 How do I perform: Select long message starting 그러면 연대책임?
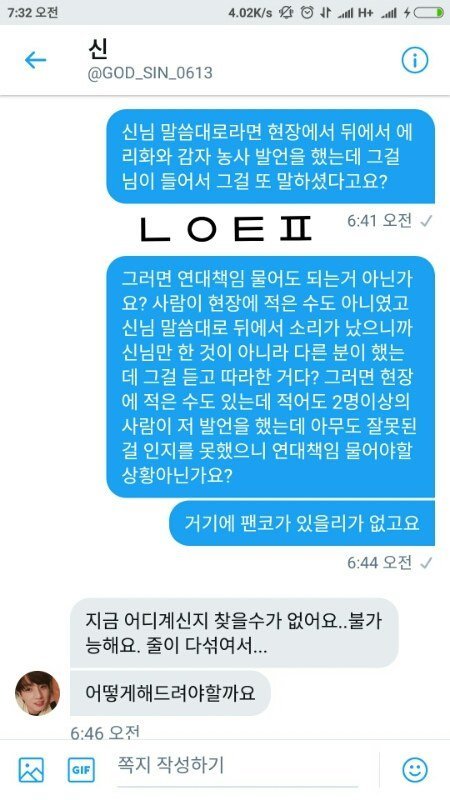click(270, 377)
